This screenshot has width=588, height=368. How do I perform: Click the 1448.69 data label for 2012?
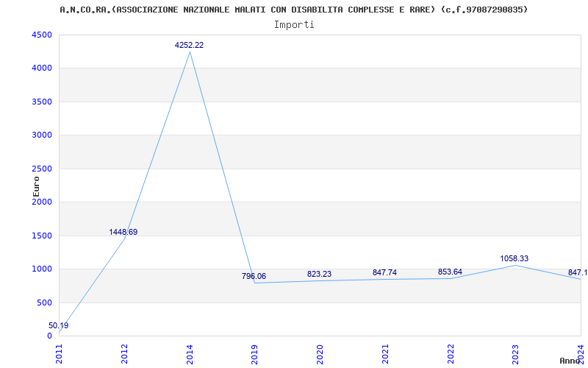[x=123, y=232]
